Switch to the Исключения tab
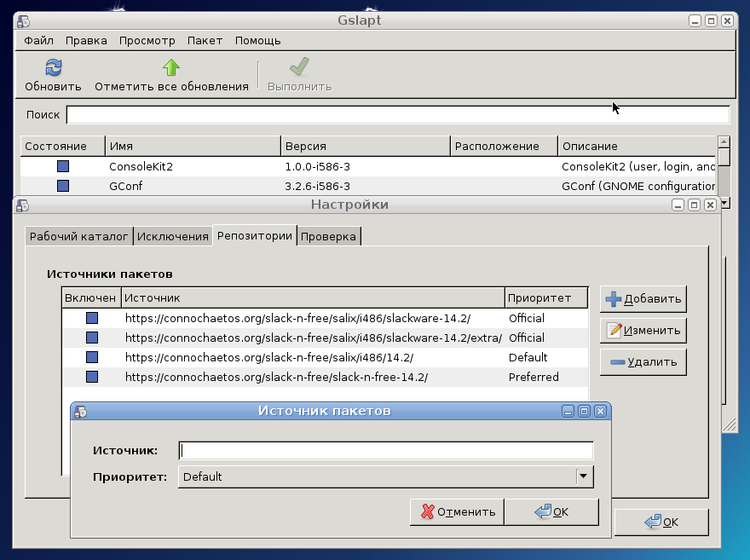750x560 pixels. click(173, 236)
